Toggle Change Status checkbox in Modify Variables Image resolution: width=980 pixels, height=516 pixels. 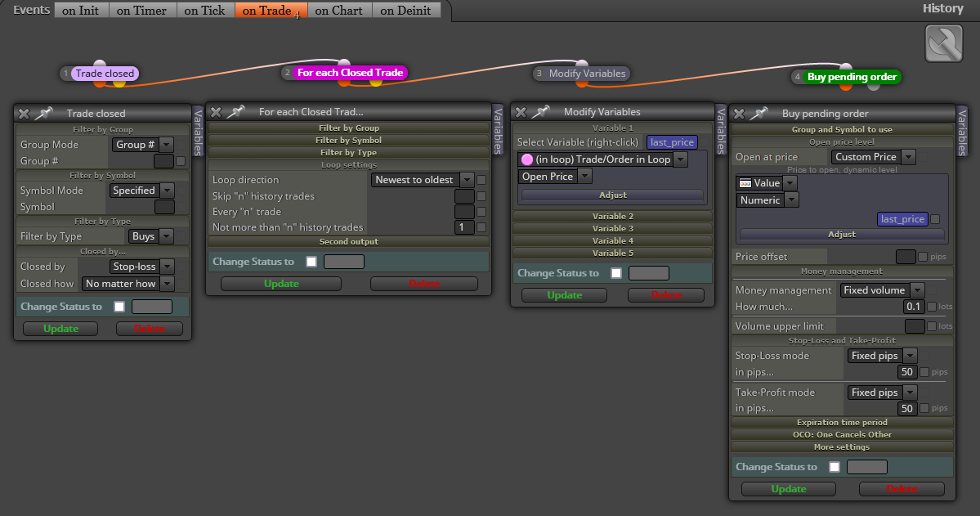(616, 272)
